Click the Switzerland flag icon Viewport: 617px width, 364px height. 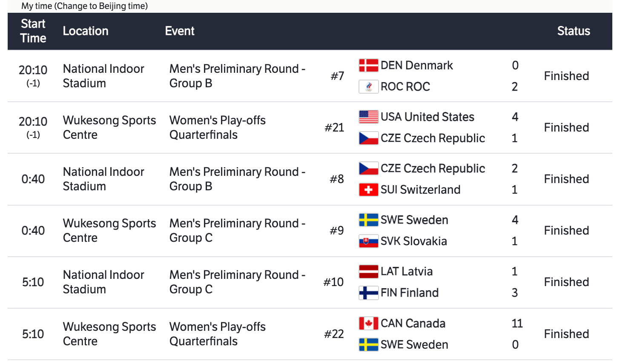tap(368, 190)
